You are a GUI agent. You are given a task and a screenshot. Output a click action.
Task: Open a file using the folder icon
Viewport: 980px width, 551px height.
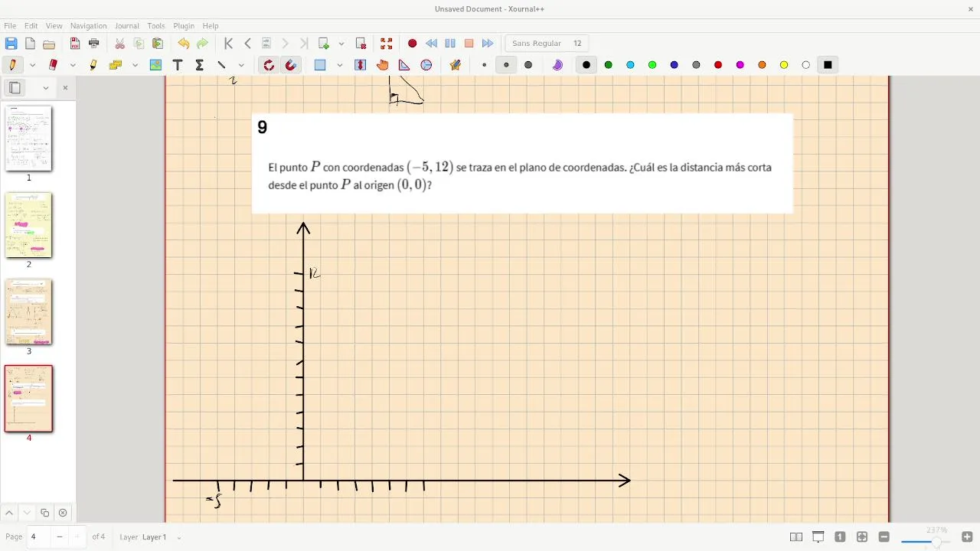49,44
